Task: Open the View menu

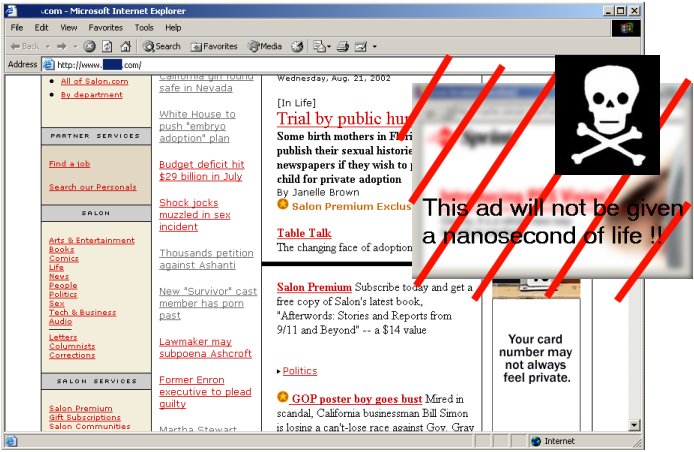Action: [x=68, y=28]
